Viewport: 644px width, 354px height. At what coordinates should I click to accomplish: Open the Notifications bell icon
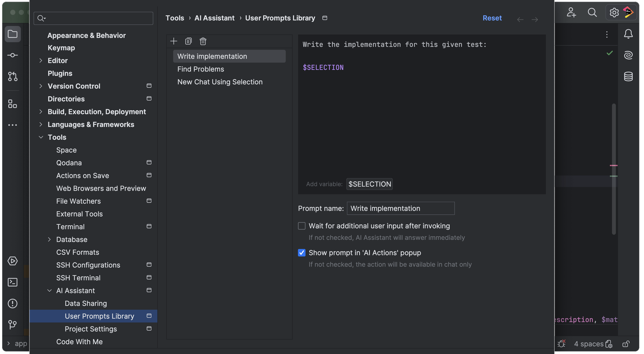628,34
